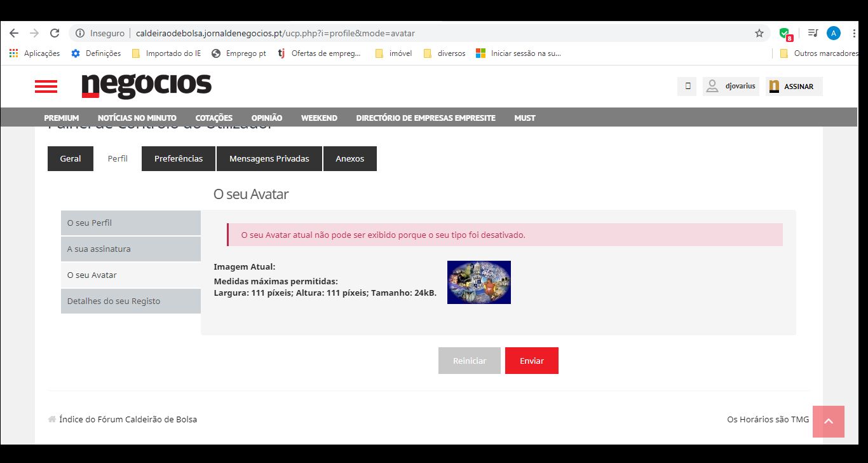Screen dimensions: 868x463
Task: Reload the current page
Action: coord(55,33)
